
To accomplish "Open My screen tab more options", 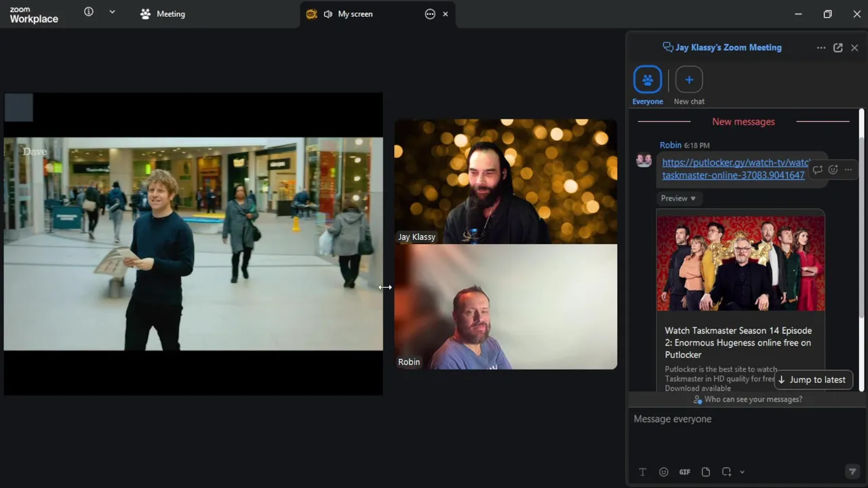I will tap(430, 14).
